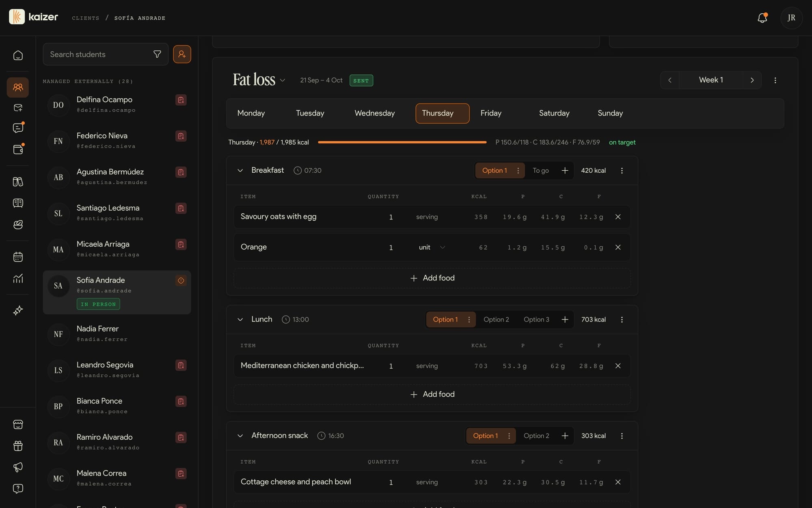Viewport: 812px width, 508px height.
Task: Select Wednesday day tab
Action: pos(375,113)
